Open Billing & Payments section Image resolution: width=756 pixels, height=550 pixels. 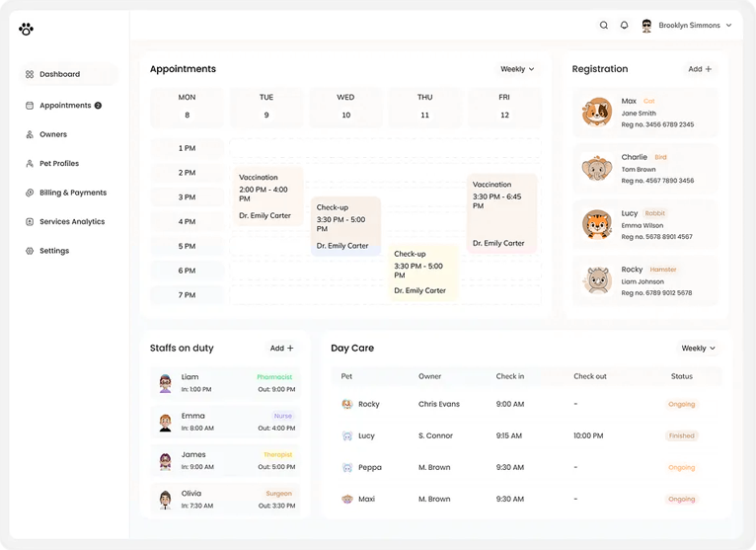click(72, 193)
